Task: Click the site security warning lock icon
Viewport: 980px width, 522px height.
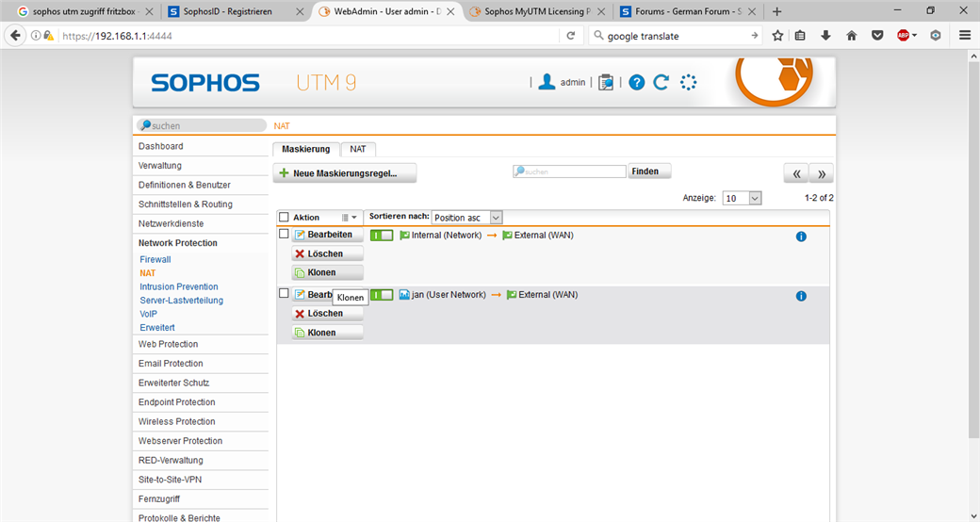Action: click(48, 36)
